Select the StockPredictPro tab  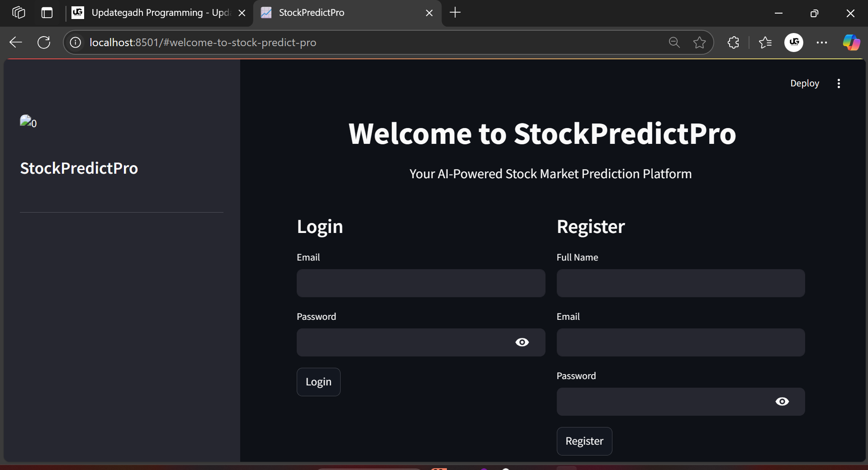(347, 13)
